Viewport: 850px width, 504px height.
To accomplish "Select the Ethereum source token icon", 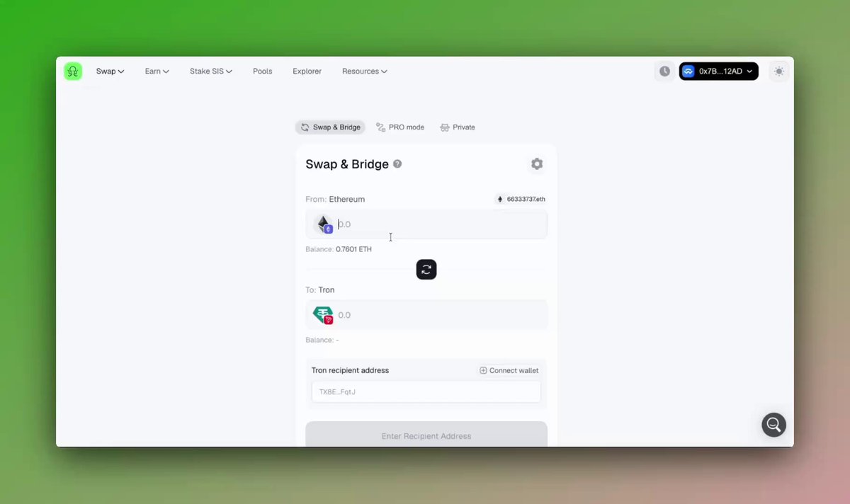I will click(x=324, y=224).
